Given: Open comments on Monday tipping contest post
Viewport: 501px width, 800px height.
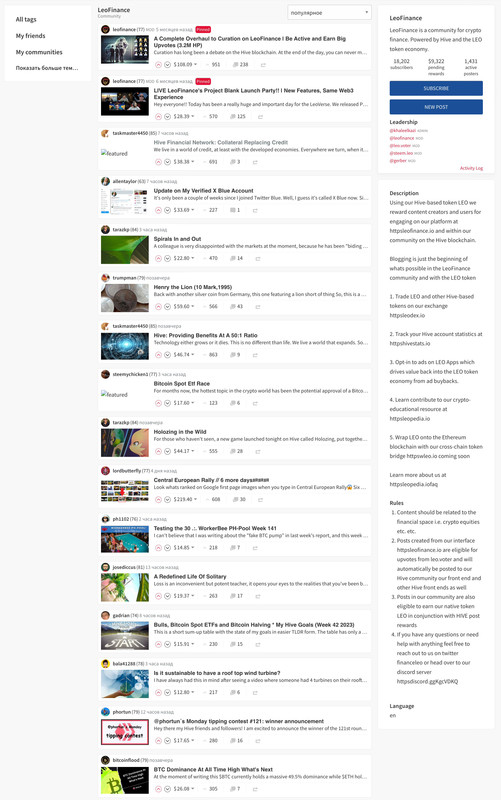Looking at the screenshot, I should click(236, 741).
